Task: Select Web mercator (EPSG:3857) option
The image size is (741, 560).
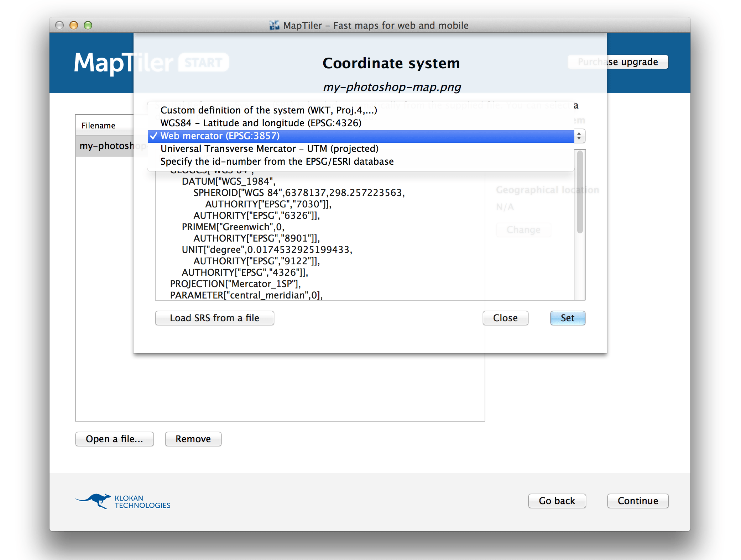Action: [x=361, y=136]
